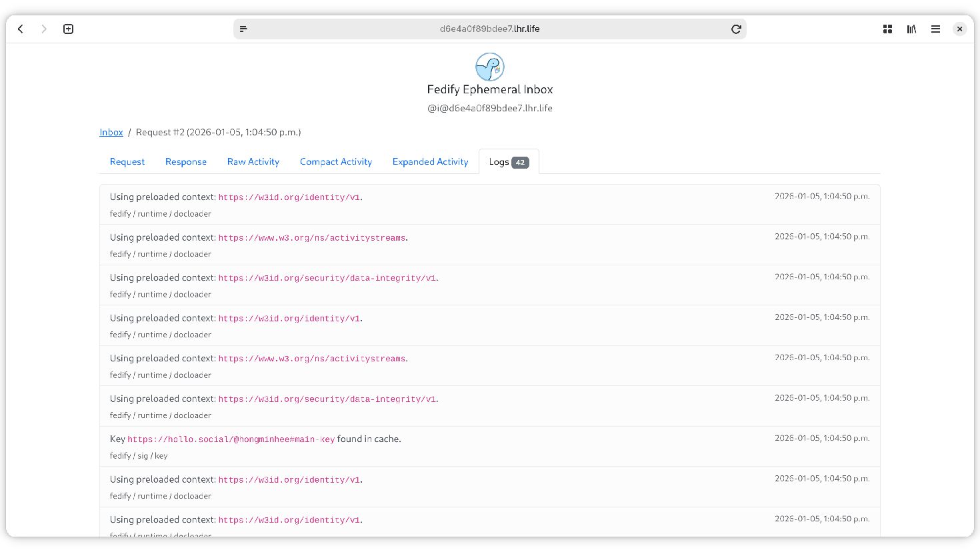This screenshot has width=980, height=552.
Task: Reload the current page
Action: (736, 29)
